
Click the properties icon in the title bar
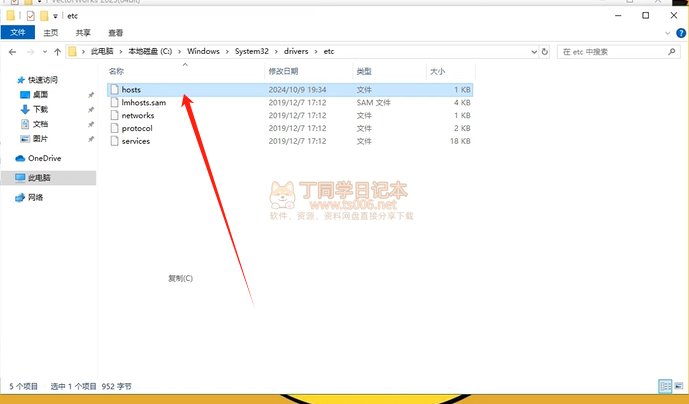point(30,16)
